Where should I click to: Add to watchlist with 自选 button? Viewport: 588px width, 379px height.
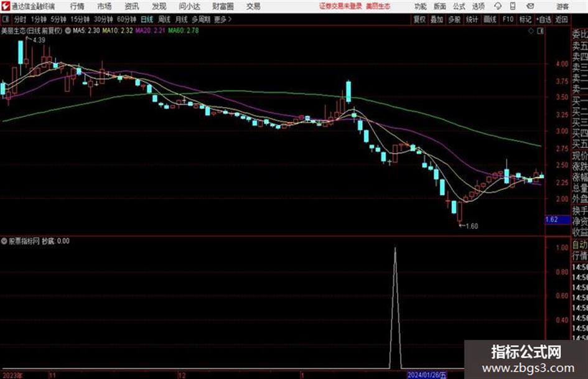pyautogui.click(x=543, y=19)
